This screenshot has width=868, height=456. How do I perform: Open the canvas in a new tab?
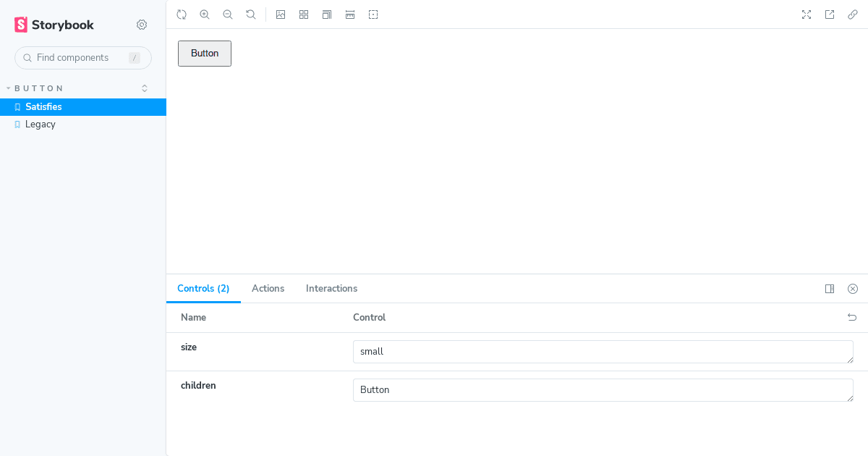coord(830,14)
